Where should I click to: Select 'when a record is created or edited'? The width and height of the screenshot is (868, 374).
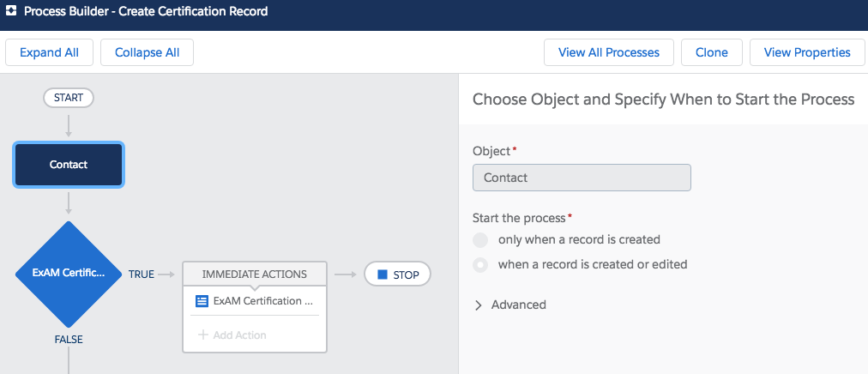pos(480,264)
